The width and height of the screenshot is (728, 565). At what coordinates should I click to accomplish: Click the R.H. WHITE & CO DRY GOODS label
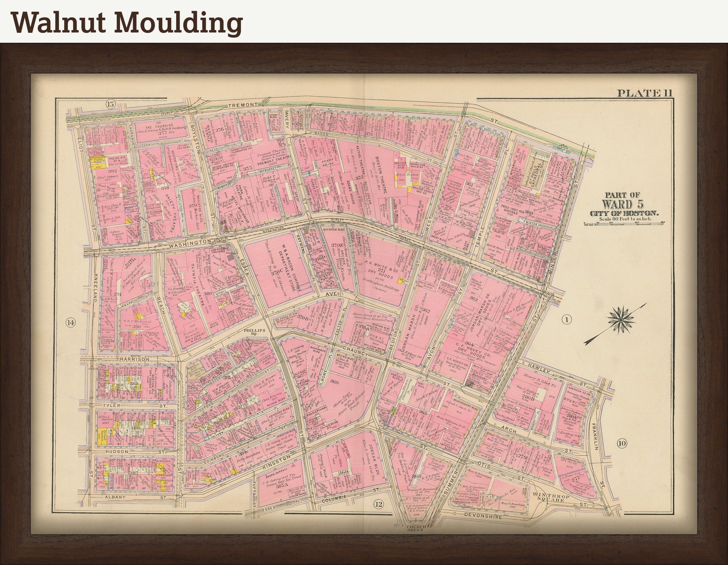pyautogui.click(x=381, y=270)
